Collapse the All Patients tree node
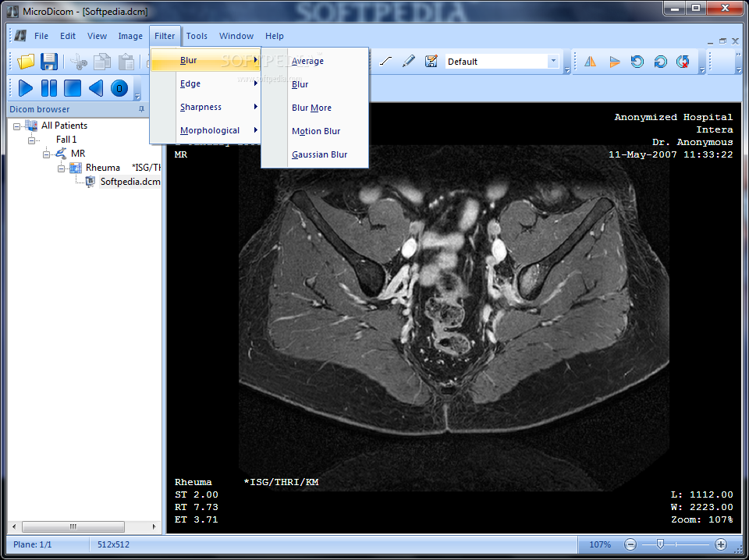This screenshot has width=749, height=560. [x=17, y=126]
